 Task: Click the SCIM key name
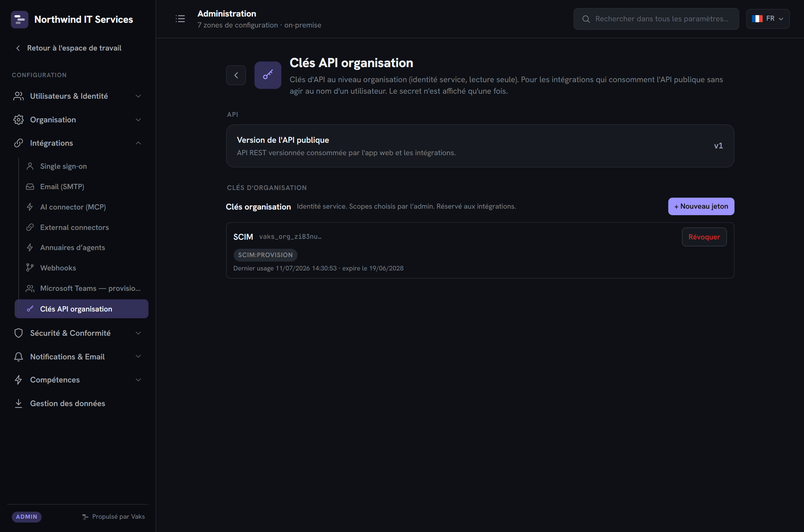(x=243, y=237)
